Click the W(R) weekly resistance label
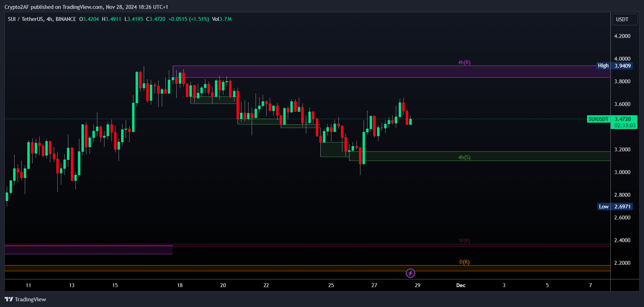Screen dimensions: 644x307 tap(464, 241)
